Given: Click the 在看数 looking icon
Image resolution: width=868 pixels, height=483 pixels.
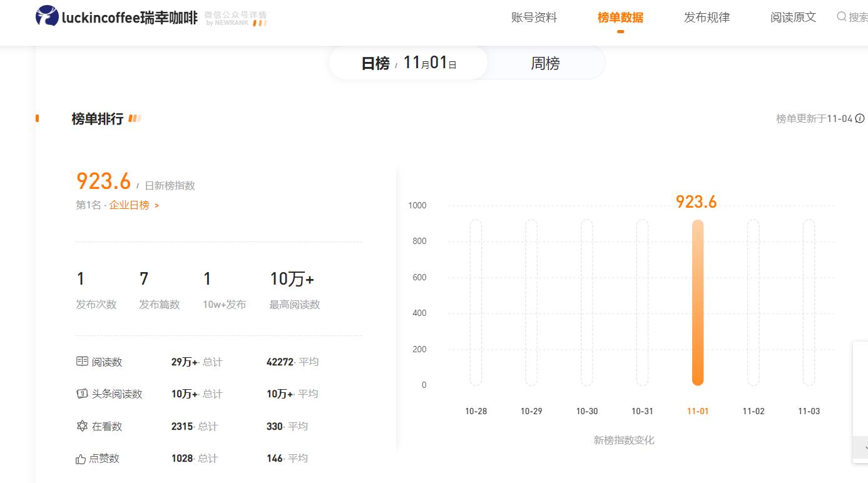Looking at the screenshot, I should (82, 426).
